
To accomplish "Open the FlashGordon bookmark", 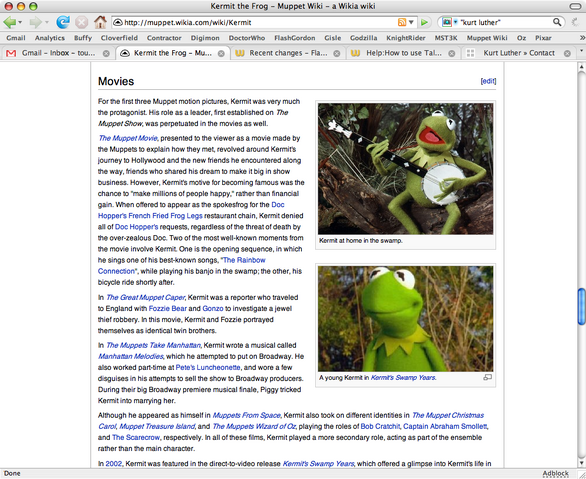I will click(294, 38).
